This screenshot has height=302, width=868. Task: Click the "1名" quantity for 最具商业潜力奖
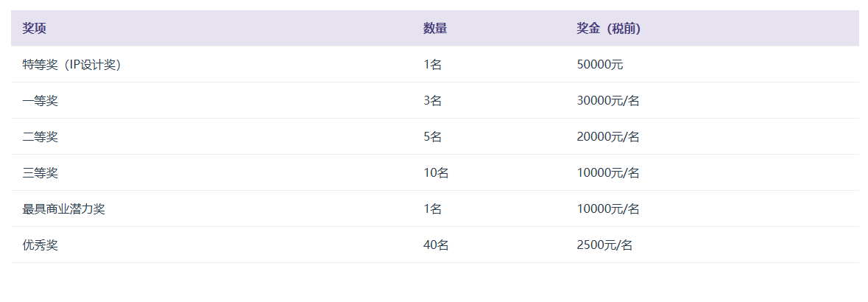coord(432,209)
